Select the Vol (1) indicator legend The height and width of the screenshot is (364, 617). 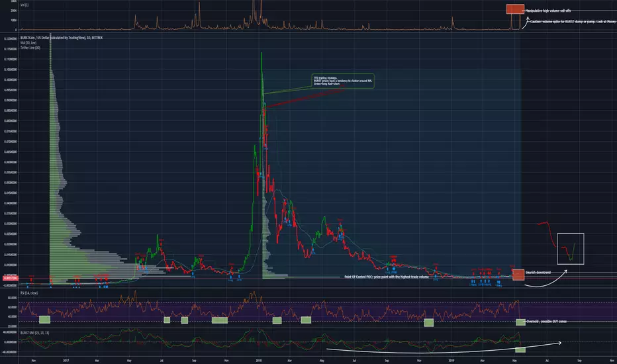pos(24,5)
